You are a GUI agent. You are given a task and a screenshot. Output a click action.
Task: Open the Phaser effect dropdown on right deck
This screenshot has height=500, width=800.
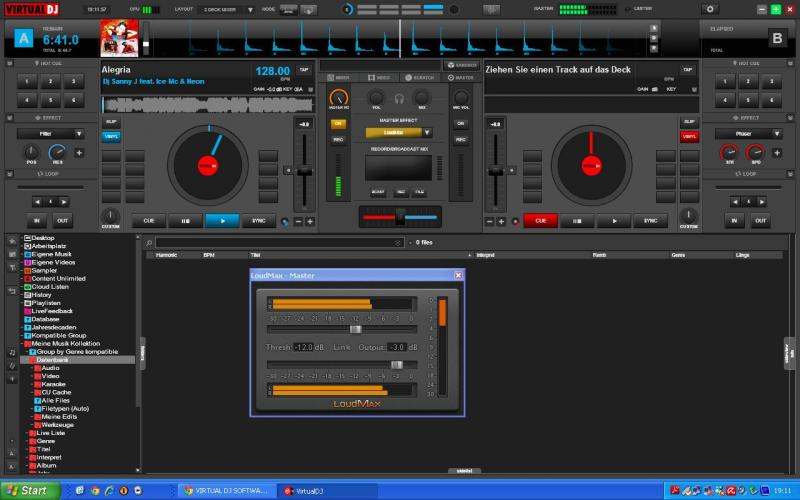point(777,133)
